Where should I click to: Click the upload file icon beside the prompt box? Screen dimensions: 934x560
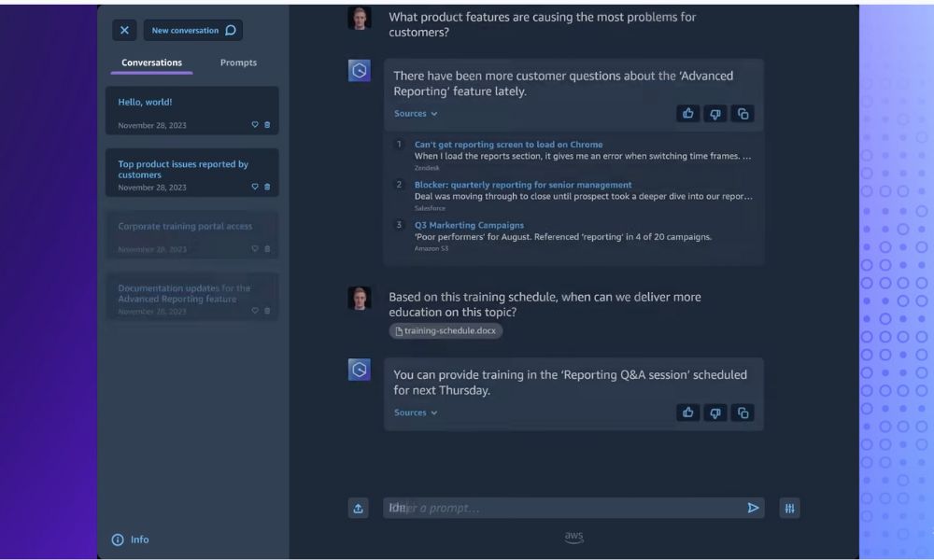point(358,507)
